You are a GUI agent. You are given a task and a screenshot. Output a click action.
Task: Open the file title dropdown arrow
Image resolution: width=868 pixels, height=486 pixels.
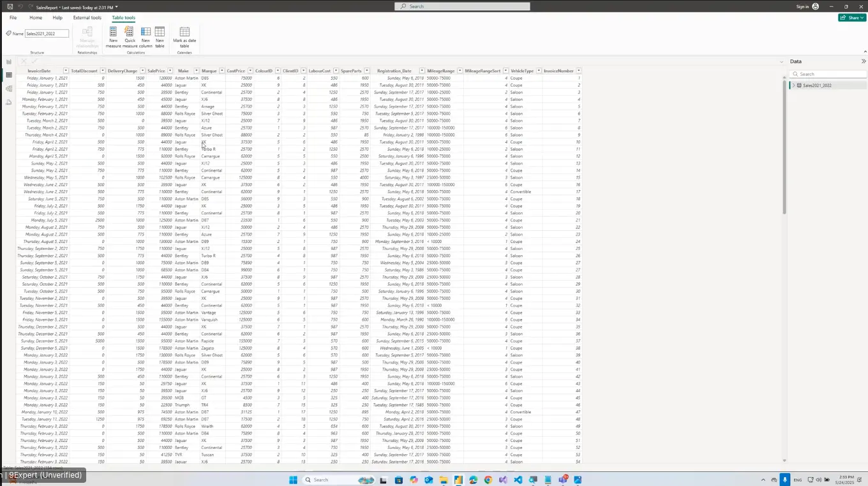[116, 7]
